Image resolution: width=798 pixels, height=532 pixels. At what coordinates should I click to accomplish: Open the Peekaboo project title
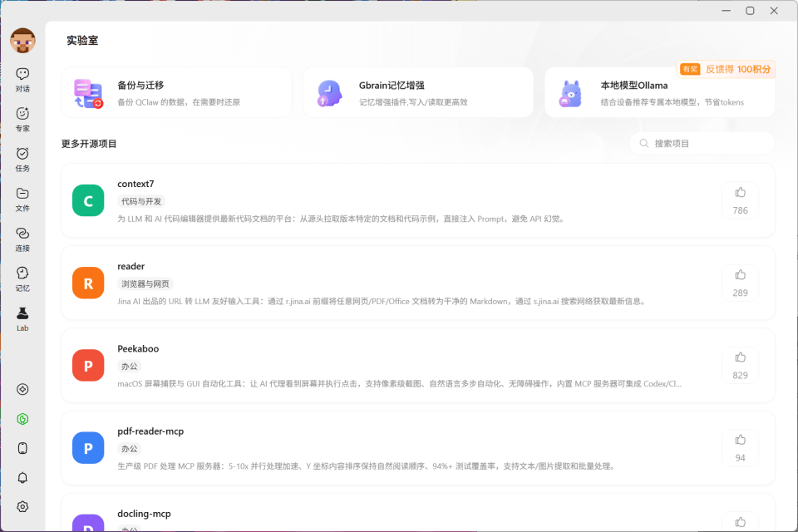point(138,349)
